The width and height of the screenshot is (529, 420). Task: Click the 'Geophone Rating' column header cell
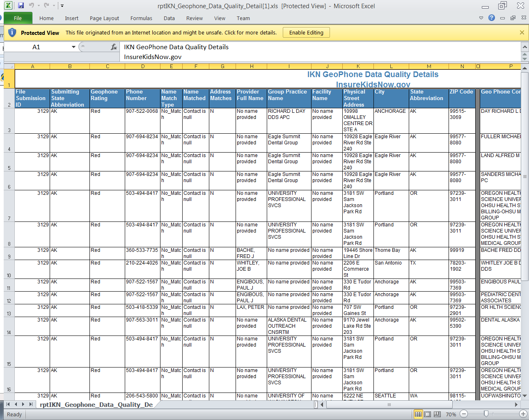point(107,98)
